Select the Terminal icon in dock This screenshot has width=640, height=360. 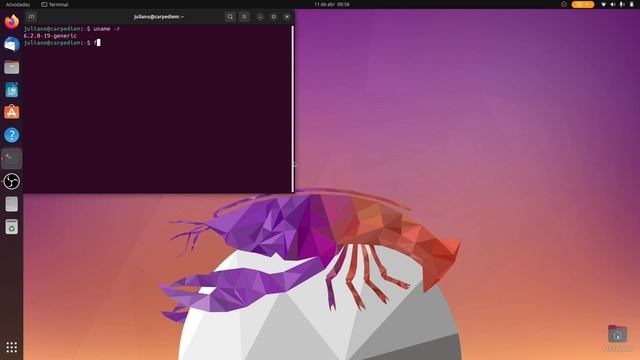click(x=12, y=158)
